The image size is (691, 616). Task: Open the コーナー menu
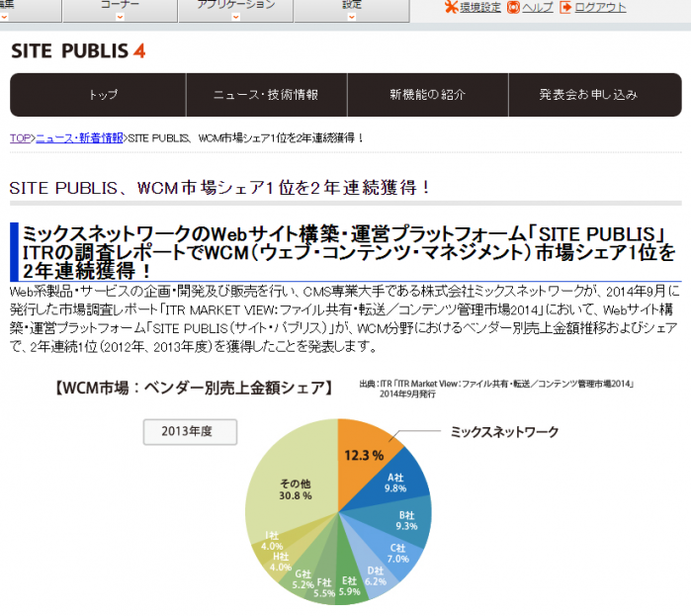(x=120, y=10)
